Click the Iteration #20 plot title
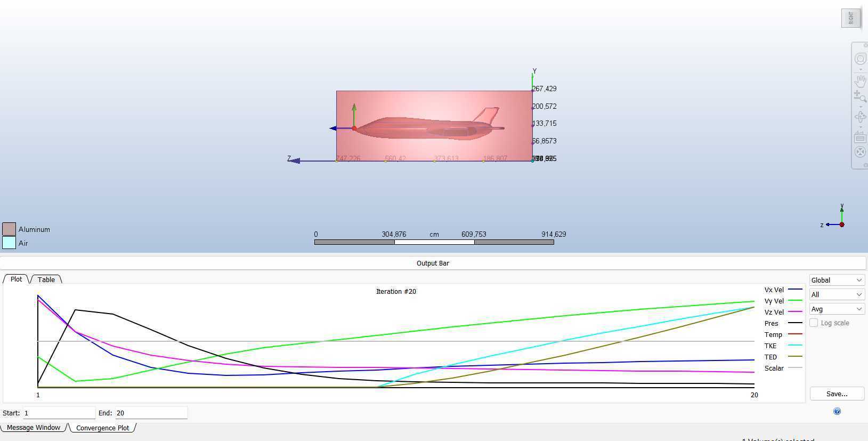This screenshot has height=441, width=868. (396, 291)
